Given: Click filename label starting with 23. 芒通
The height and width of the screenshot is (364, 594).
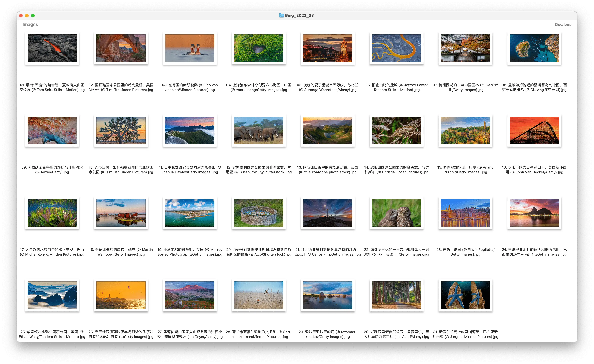Looking at the screenshot, I should [465, 252].
